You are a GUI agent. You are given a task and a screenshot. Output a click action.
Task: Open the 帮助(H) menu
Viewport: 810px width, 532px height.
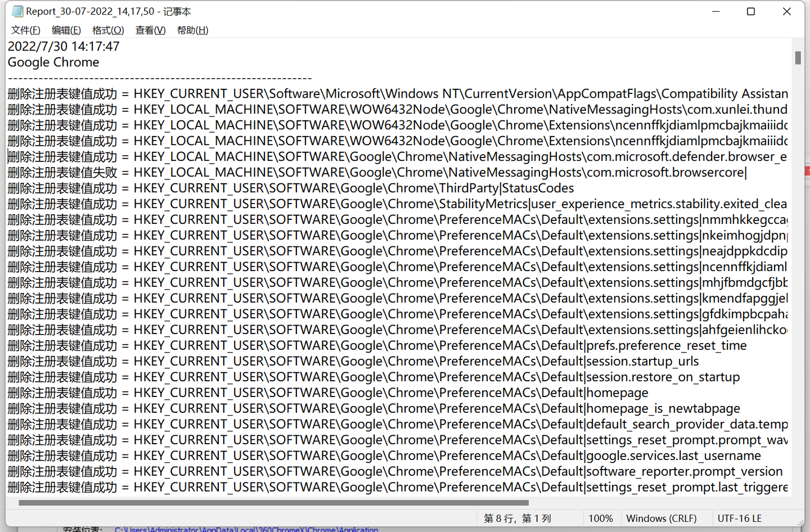pos(192,30)
